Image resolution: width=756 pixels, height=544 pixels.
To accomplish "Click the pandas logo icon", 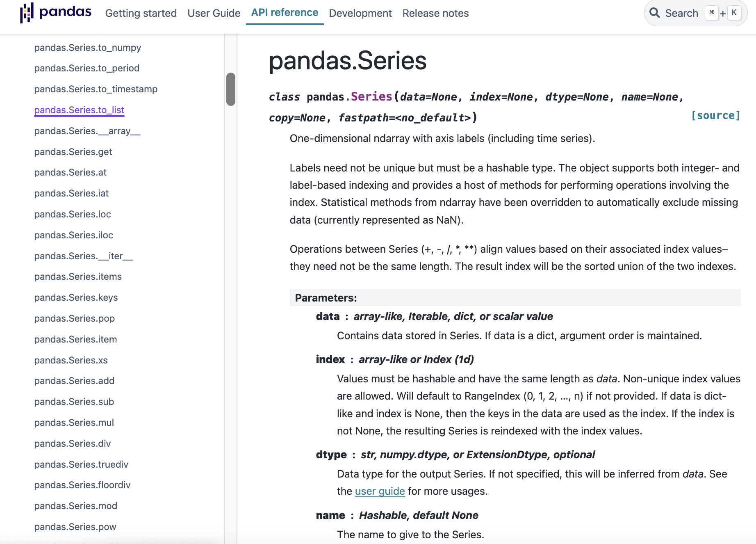I will (x=26, y=13).
